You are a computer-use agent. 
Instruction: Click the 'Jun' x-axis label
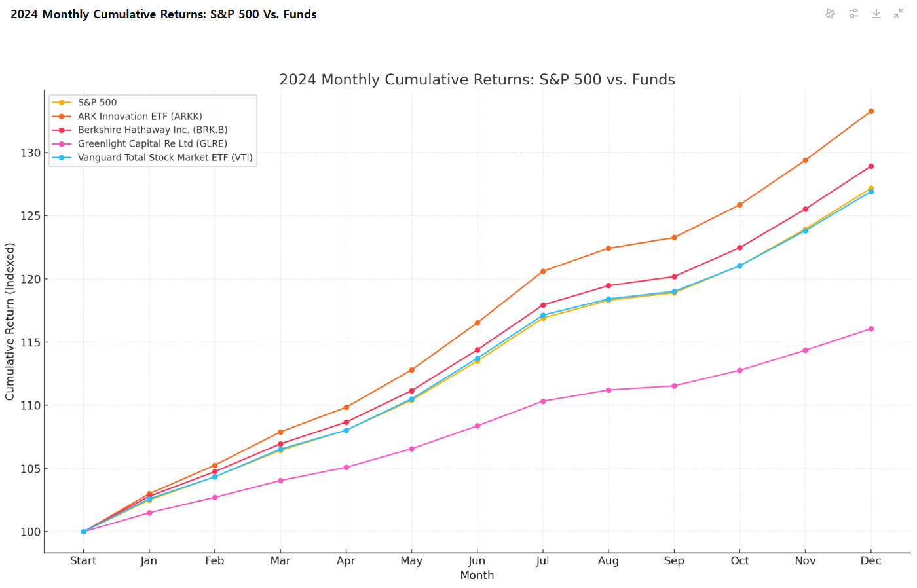click(x=477, y=560)
